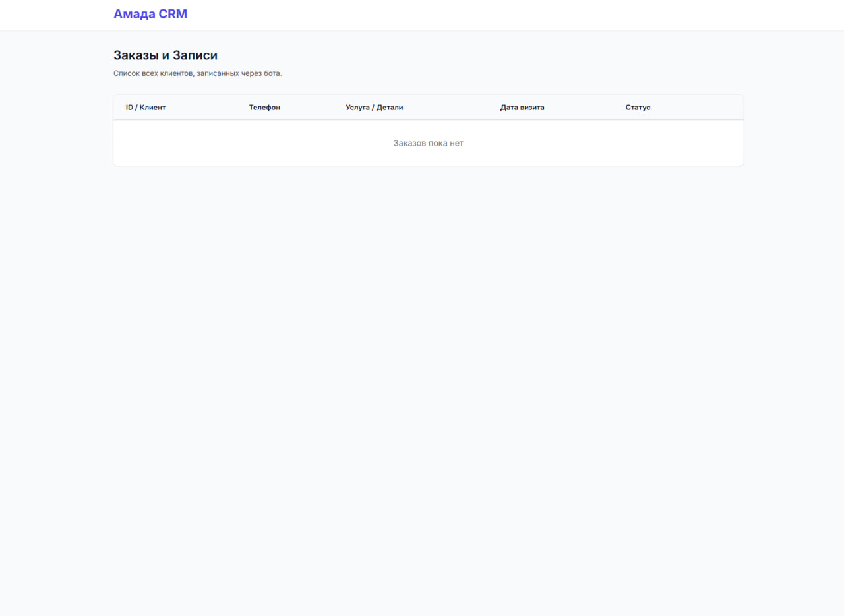
Task: Select the Заказы и Записи heading
Action: point(166,55)
